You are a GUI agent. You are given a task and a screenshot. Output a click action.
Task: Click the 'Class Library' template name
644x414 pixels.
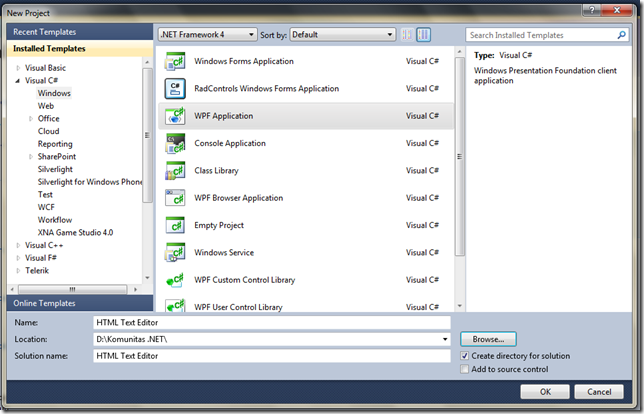point(216,170)
